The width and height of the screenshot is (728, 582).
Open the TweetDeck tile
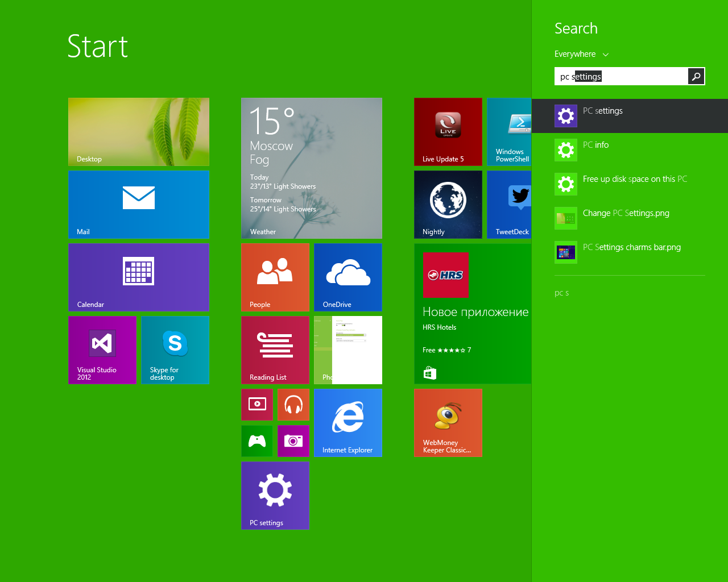(509, 205)
